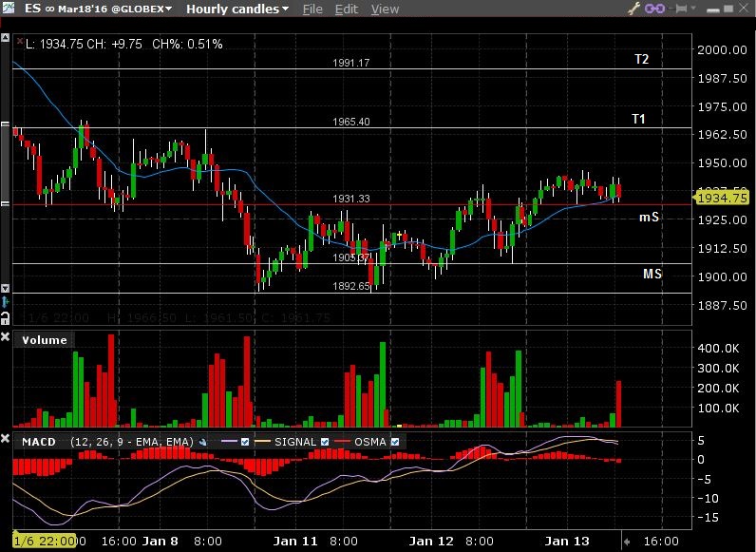The width and height of the screenshot is (756, 552).
Task: Open the Edit menu
Action: [347, 9]
